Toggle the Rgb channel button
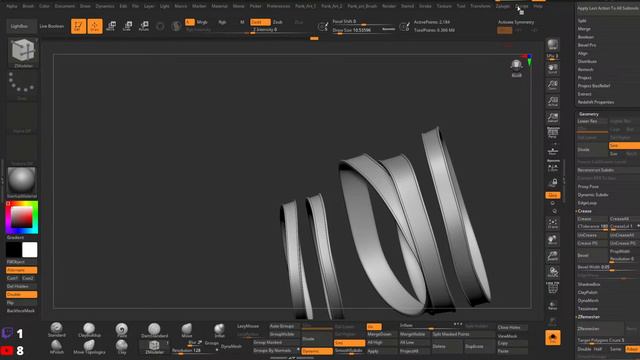Screen dimensions: 640x360 pos(222,22)
